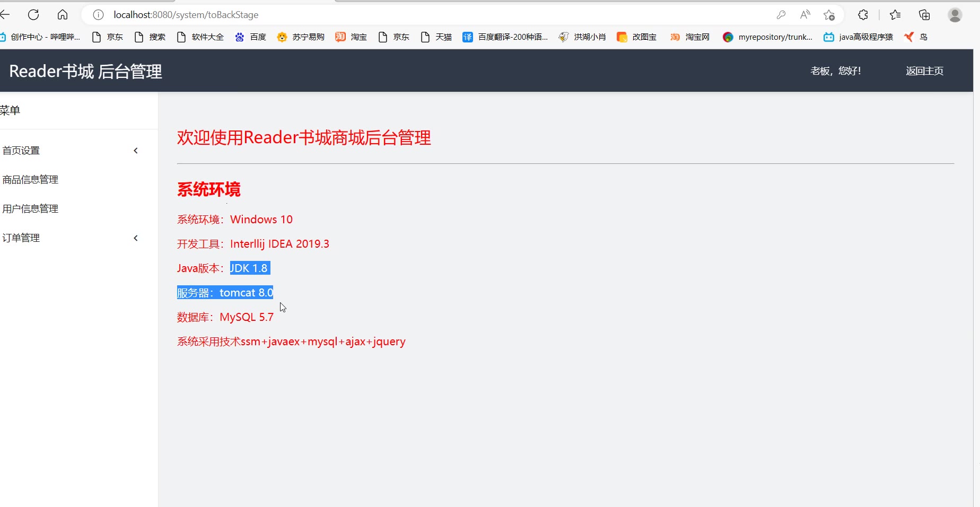Activate read aloud icon
The image size is (980, 507).
[805, 15]
